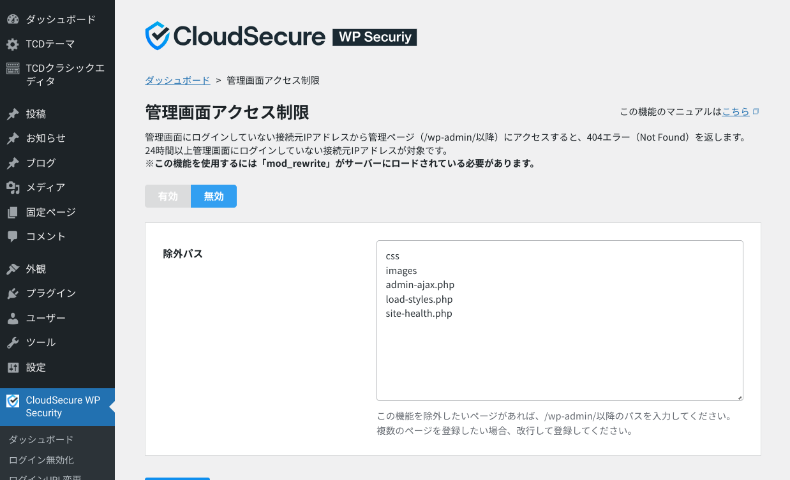This screenshot has height=480, width=790.
Task: Open 固定ページ menu
Action: [57, 212]
